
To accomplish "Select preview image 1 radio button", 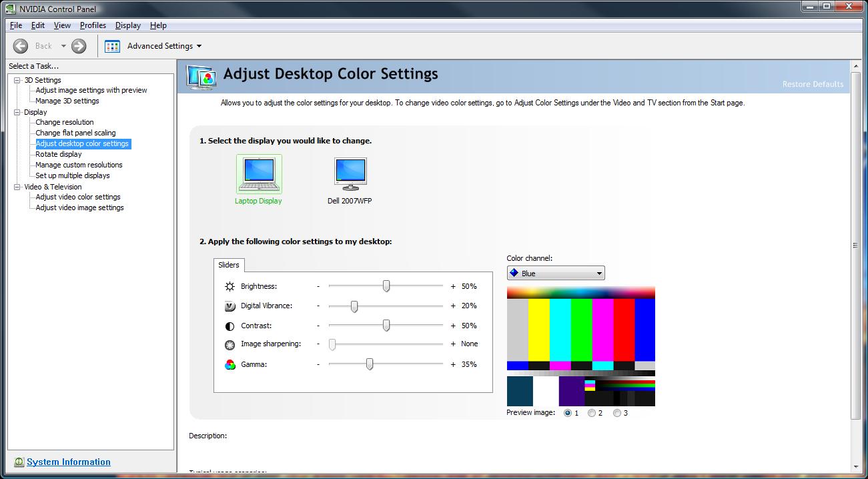I will pos(568,413).
